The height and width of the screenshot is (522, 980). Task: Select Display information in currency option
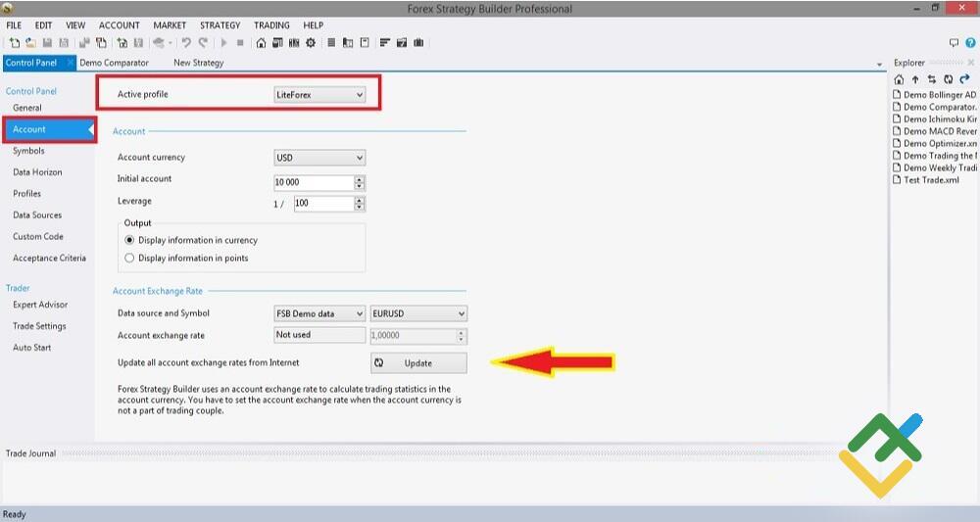click(x=129, y=240)
